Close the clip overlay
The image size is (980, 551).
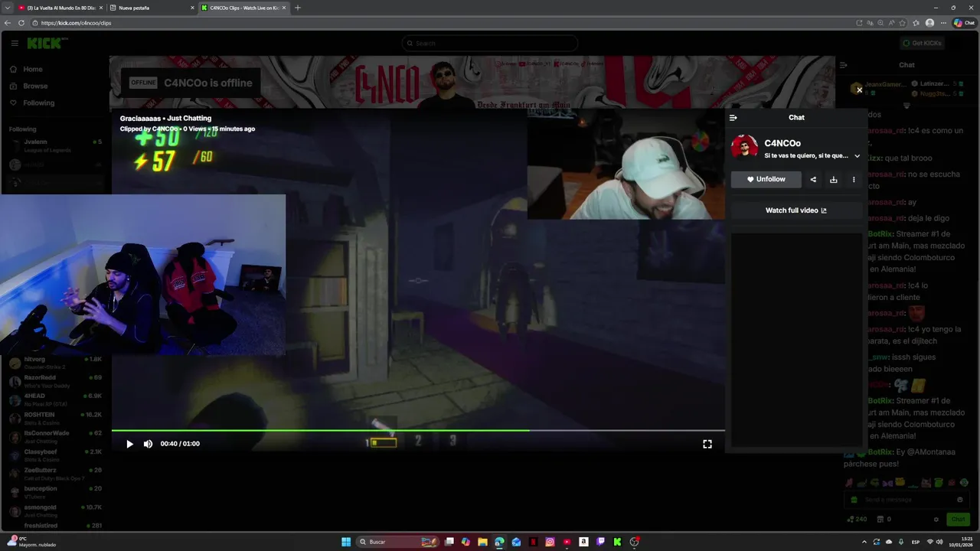[x=859, y=90]
